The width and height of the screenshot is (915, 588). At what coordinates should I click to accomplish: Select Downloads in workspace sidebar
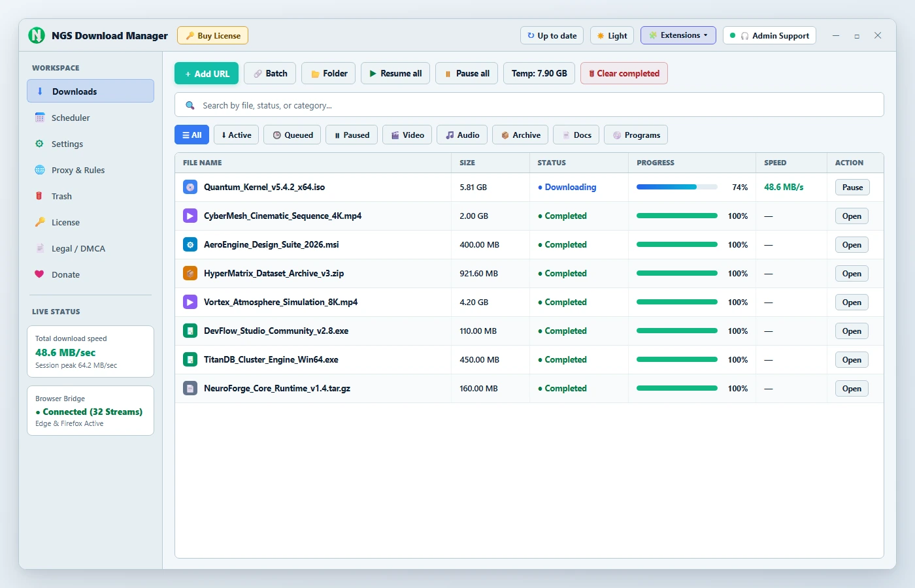[90, 91]
